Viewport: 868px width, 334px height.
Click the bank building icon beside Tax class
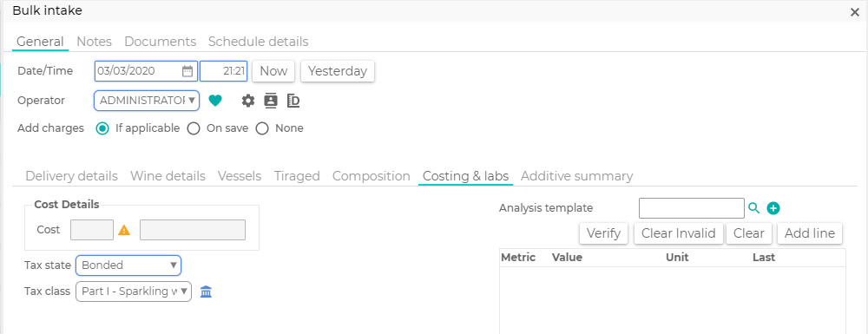206,291
